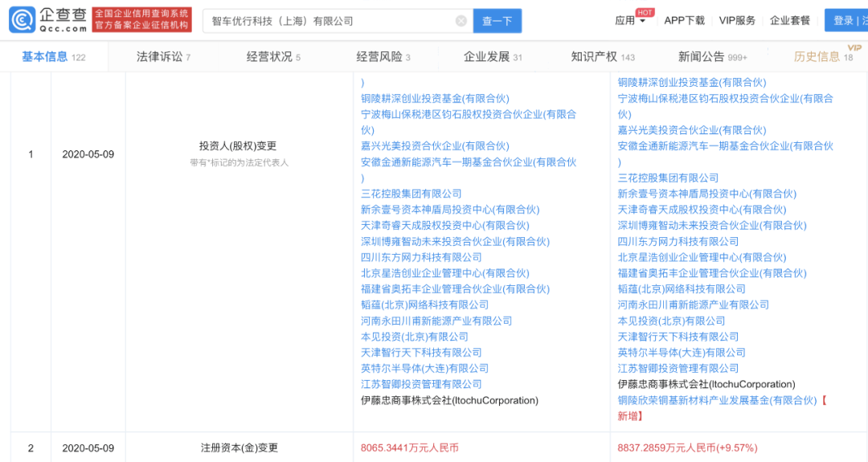Clear the search box with the X icon

pyautogui.click(x=461, y=21)
